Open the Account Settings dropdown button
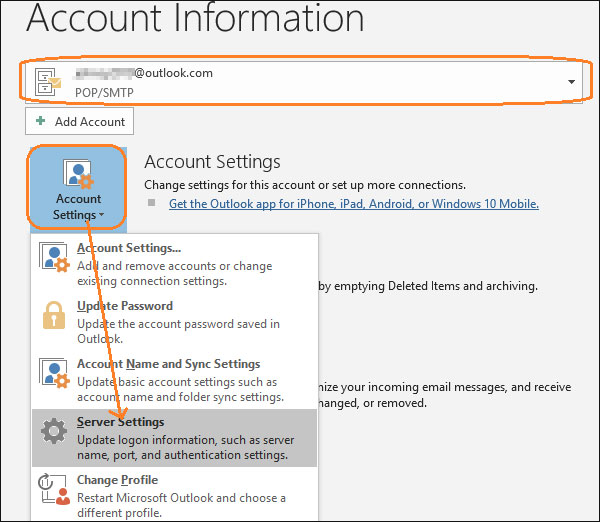This screenshot has height=522, width=600. tap(78, 188)
